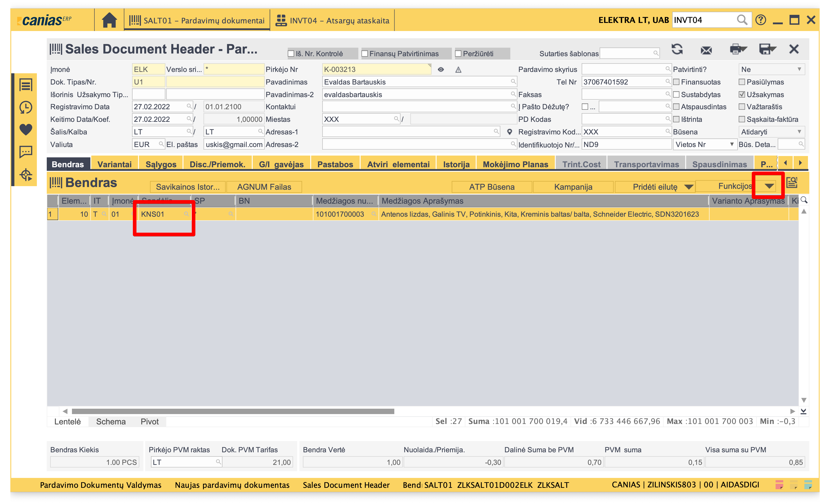Viewport: 830px width, 504px height.
Task: Click the horizontal scrollbar under the table
Action: pyautogui.click(x=233, y=411)
